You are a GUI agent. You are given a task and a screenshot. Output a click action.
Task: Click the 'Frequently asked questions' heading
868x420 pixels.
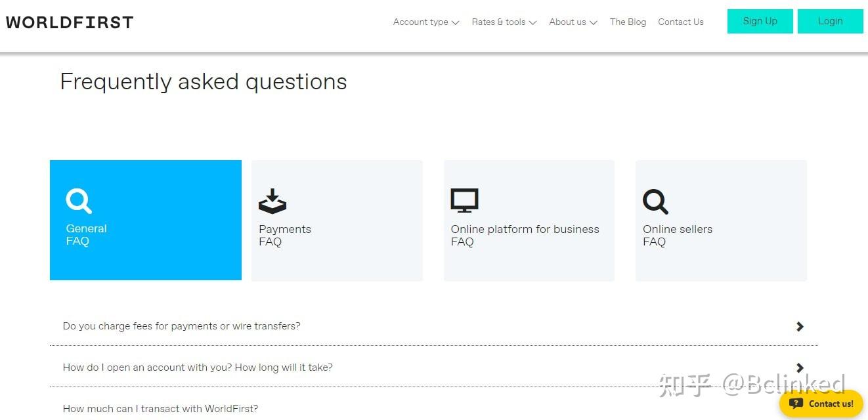pos(204,82)
